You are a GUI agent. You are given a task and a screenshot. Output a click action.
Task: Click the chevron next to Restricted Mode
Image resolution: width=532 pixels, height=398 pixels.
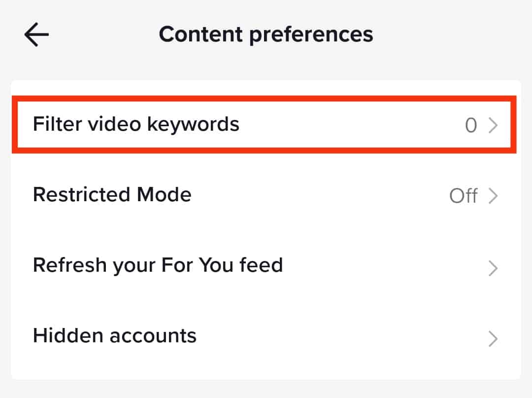point(493,197)
